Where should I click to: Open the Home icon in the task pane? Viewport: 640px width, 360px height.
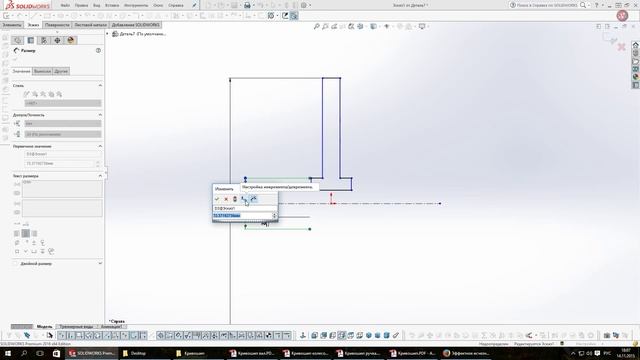point(635,45)
